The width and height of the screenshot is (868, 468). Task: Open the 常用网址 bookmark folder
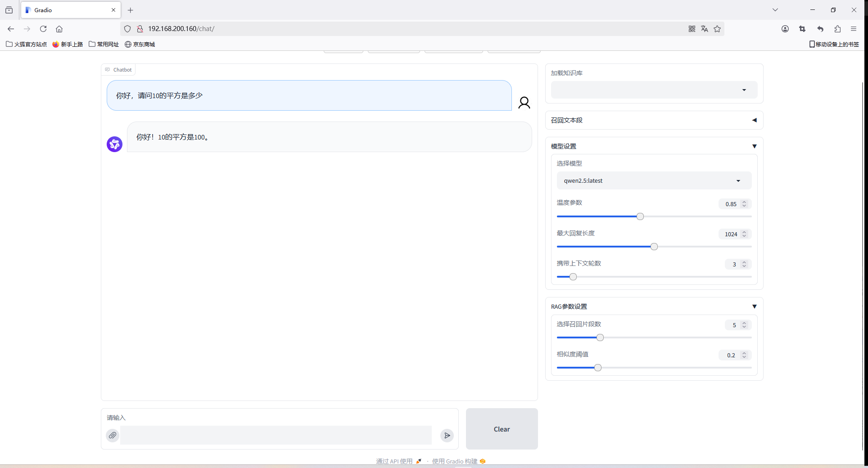[104, 44]
